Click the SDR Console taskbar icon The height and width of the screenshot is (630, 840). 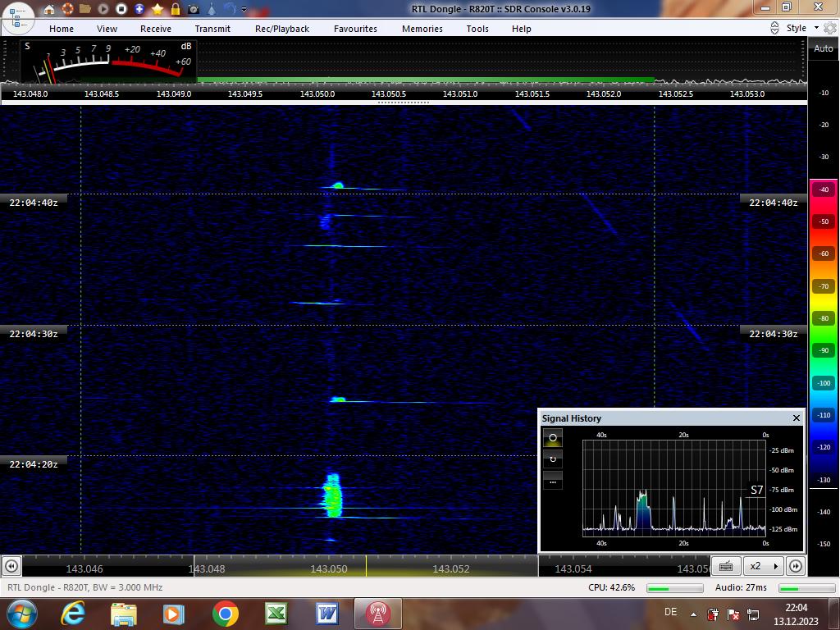[x=377, y=614]
